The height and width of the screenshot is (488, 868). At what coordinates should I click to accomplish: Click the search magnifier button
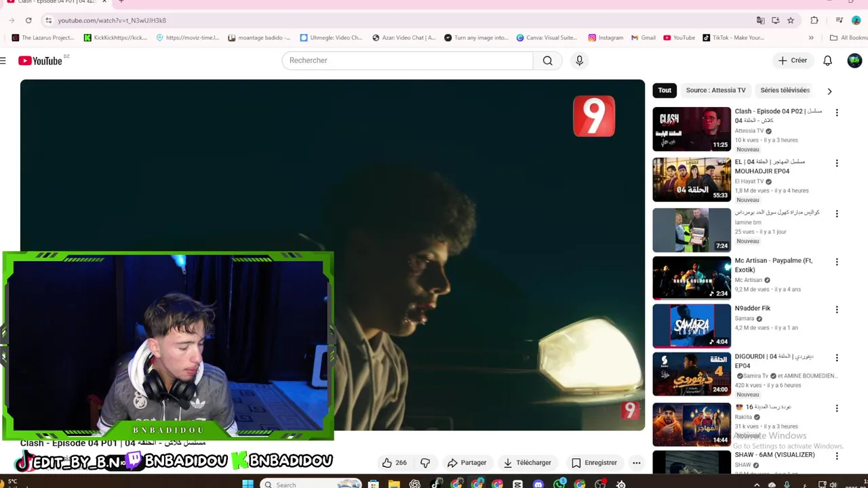click(x=547, y=60)
